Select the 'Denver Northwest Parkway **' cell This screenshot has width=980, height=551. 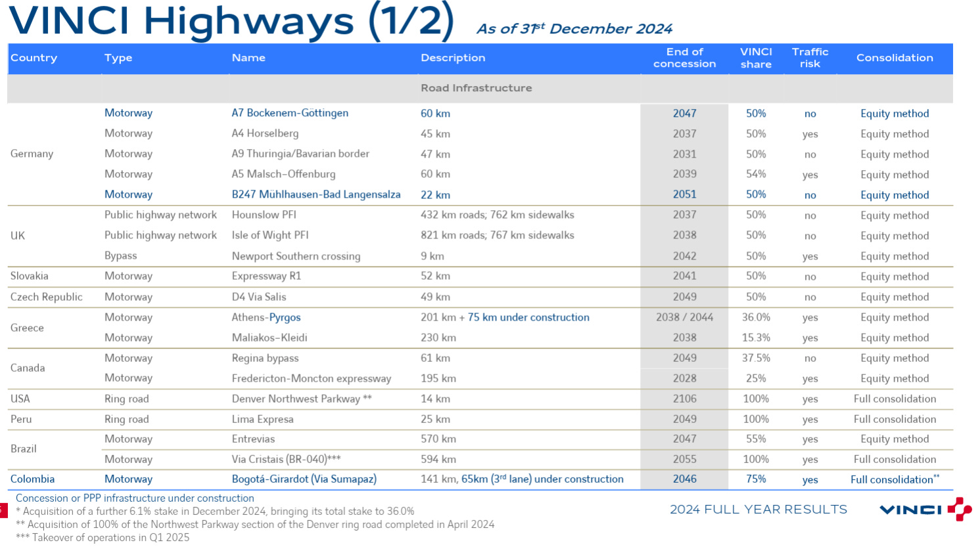point(302,399)
